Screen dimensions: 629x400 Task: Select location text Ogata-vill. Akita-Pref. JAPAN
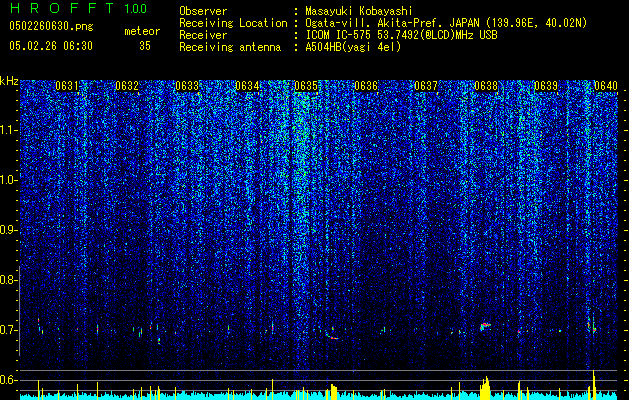pos(392,23)
